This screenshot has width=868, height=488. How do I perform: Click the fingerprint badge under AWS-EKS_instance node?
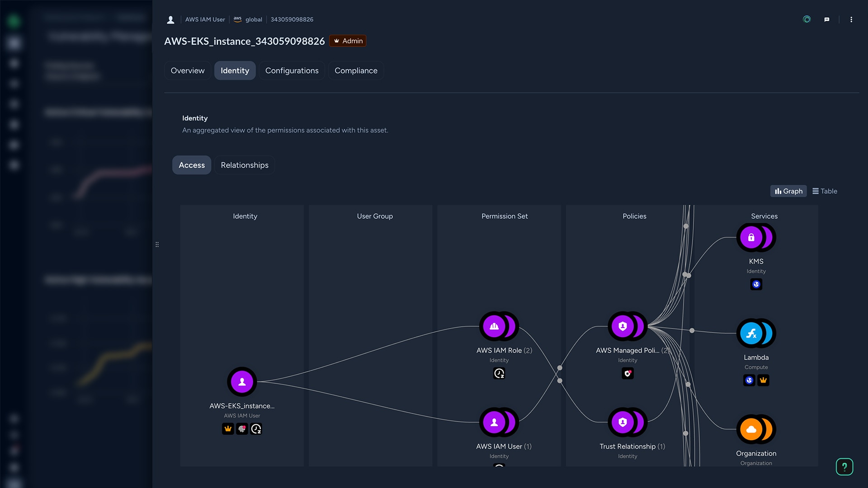pos(242,429)
